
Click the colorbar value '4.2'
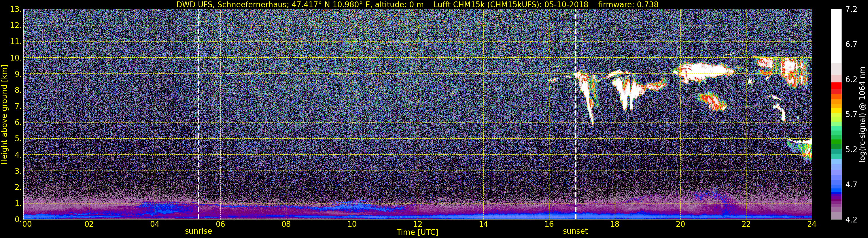[x=851, y=220]
